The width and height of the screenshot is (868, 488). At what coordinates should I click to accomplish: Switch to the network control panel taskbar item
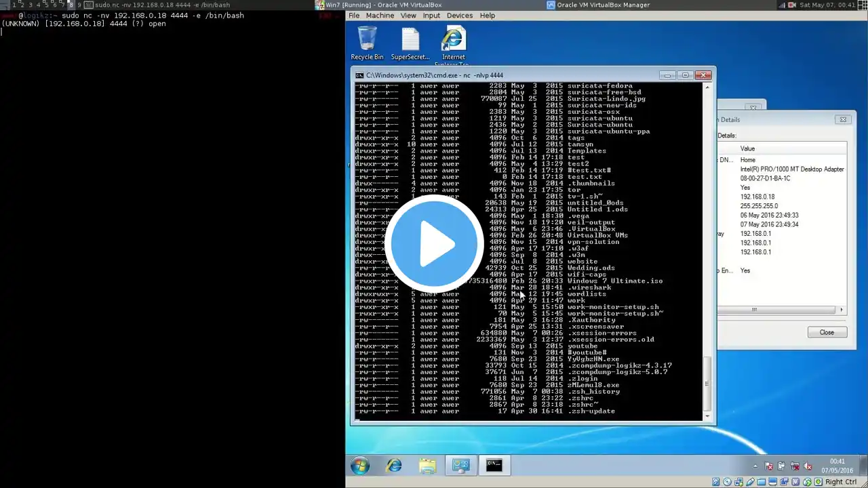(x=461, y=466)
